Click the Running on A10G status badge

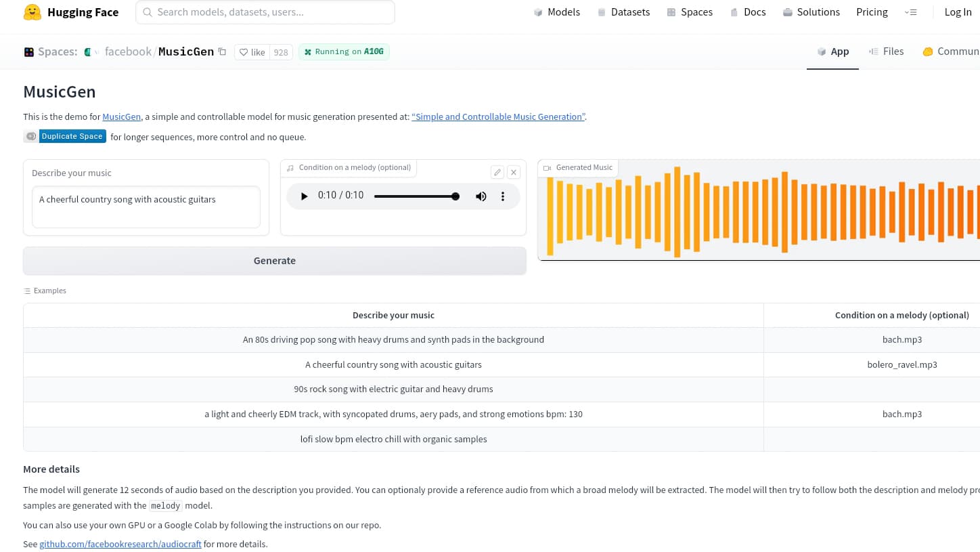pos(344,51)
